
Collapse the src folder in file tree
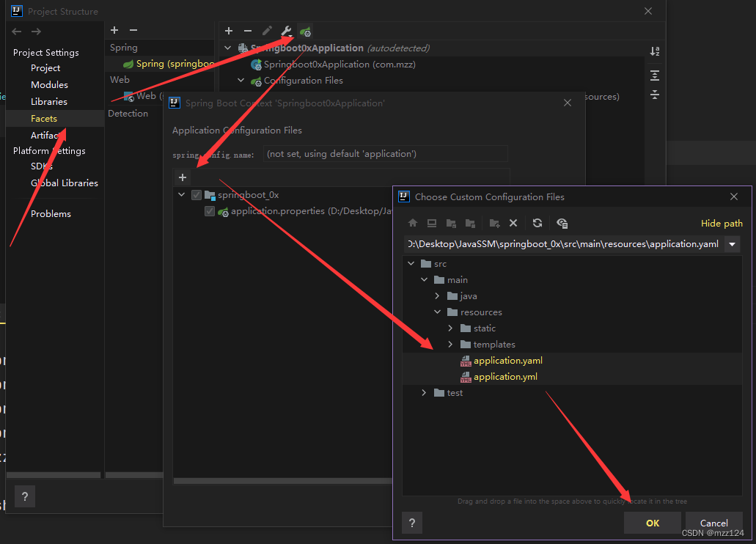click(411, 263)
